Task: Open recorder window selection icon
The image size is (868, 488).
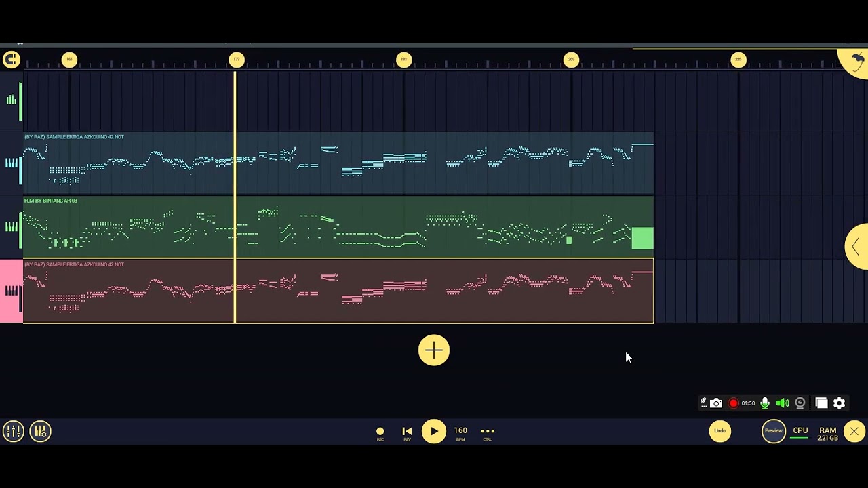Action: 821,403
